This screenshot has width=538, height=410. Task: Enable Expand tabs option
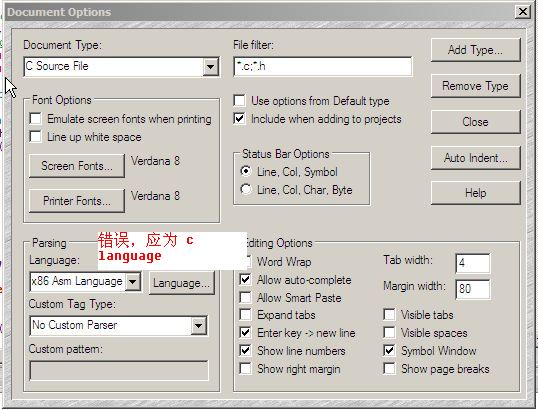point(245,314)
